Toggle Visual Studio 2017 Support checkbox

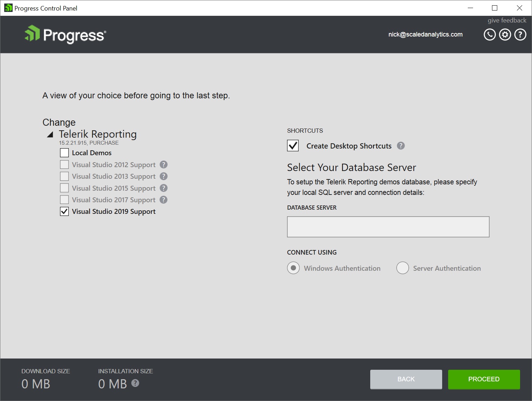click(x=64, y=200)
